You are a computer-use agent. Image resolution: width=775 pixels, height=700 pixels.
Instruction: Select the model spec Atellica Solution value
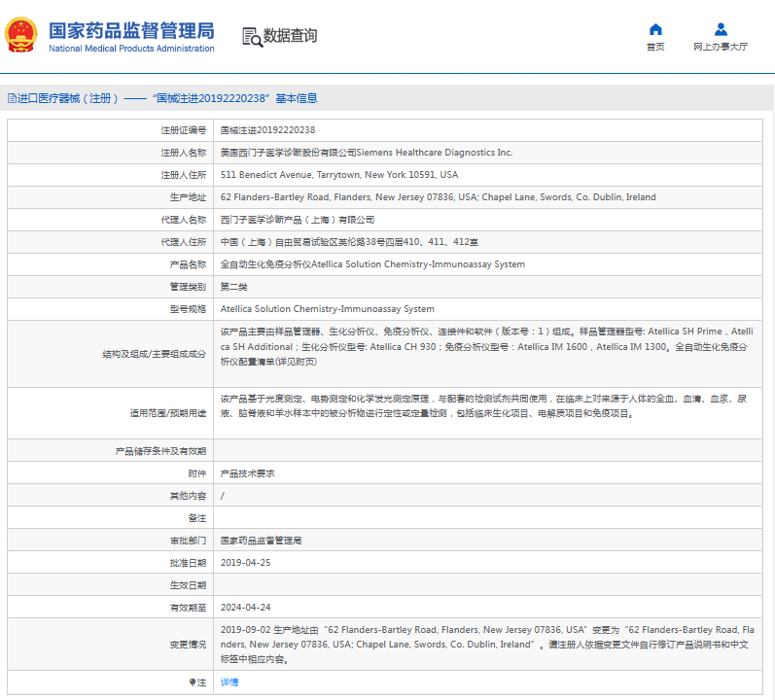(327, 309)
